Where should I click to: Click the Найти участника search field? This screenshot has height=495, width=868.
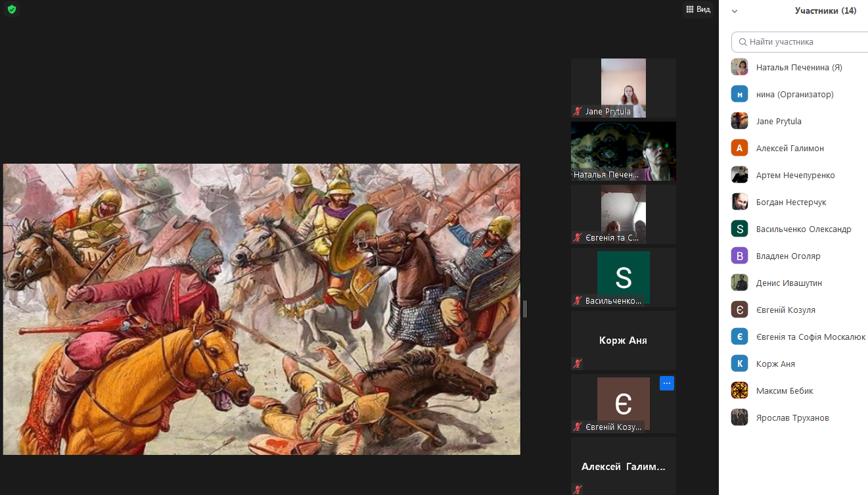(800, 41)
